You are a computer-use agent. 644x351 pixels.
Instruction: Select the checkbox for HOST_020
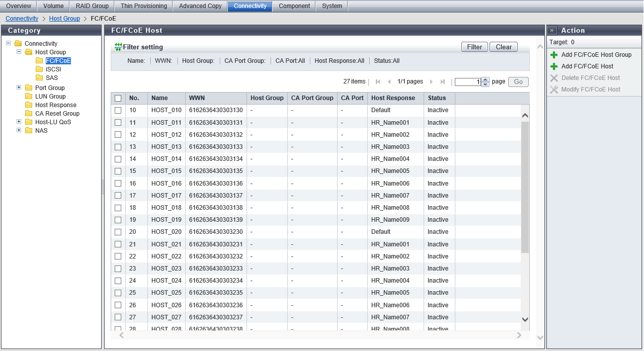click(x=118, y=232)
